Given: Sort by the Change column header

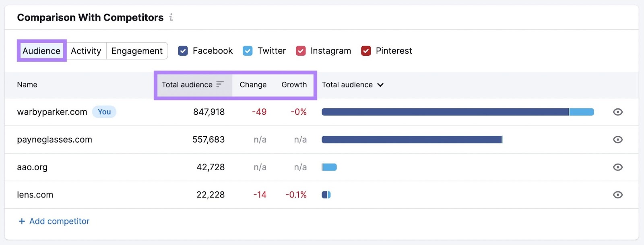Looking at the screenshot, I should coord(253,85).
